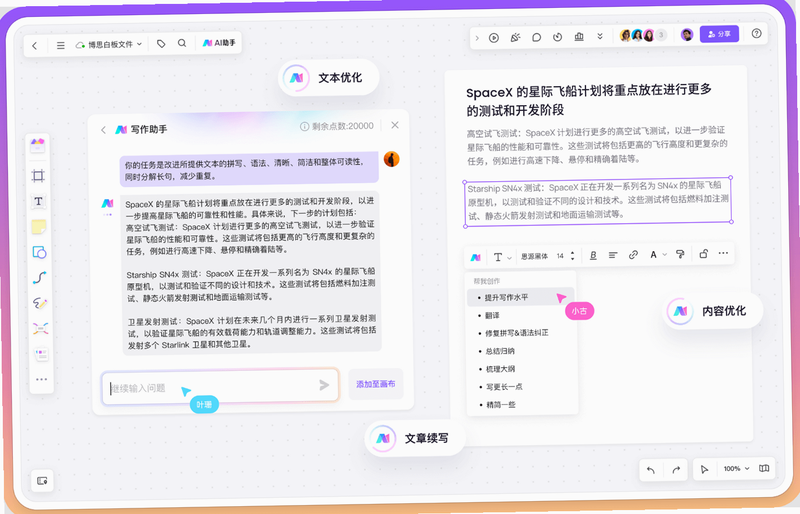
Task: Go back in the 写作助手 panel
Action: click(x=104, y=130)
